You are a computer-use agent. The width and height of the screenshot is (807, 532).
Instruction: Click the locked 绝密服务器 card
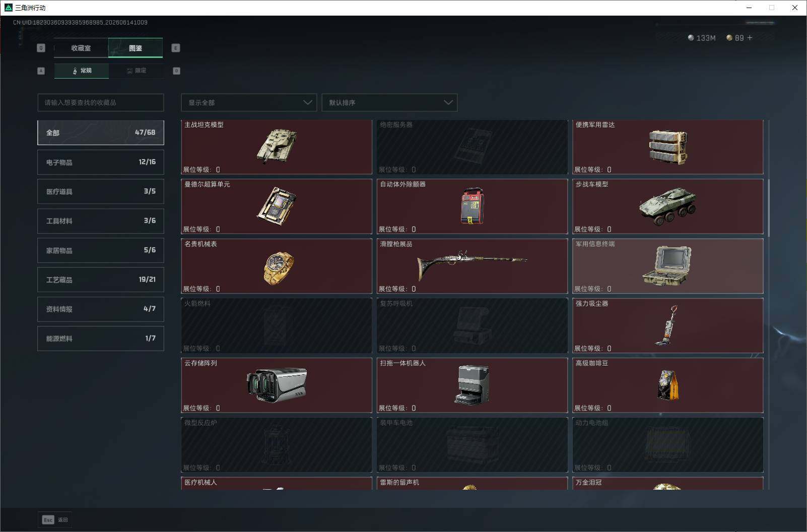pyautogui.click(x=472, y=147)
